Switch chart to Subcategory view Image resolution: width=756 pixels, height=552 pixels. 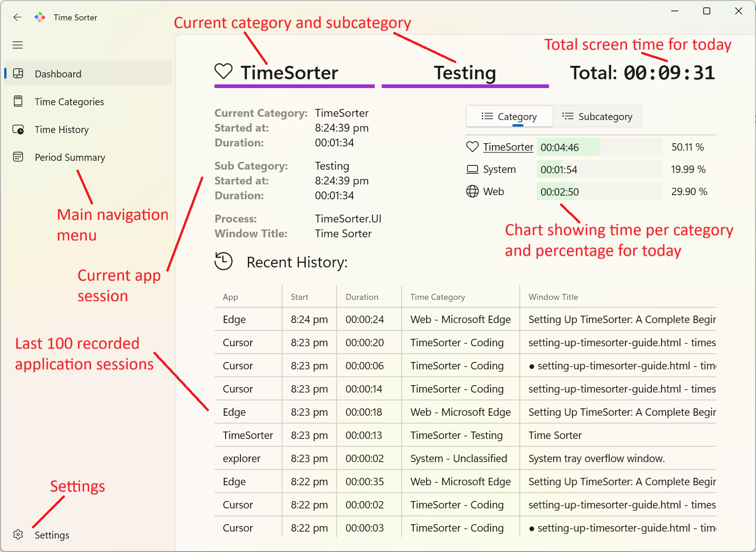[x=598, y=116]
